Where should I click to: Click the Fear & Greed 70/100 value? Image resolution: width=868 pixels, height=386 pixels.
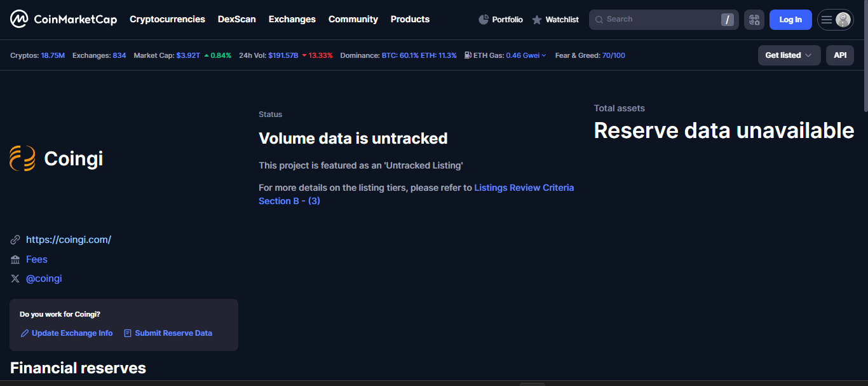613,55
